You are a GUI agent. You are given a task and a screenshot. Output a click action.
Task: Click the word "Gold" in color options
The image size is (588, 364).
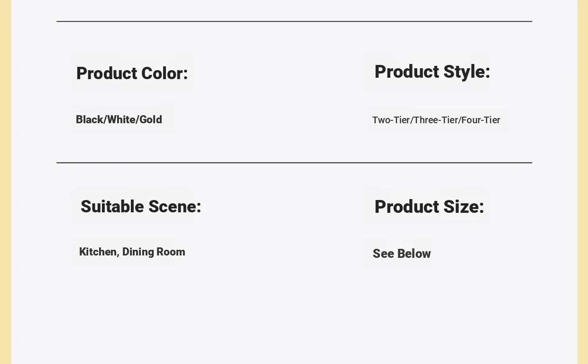151,119
